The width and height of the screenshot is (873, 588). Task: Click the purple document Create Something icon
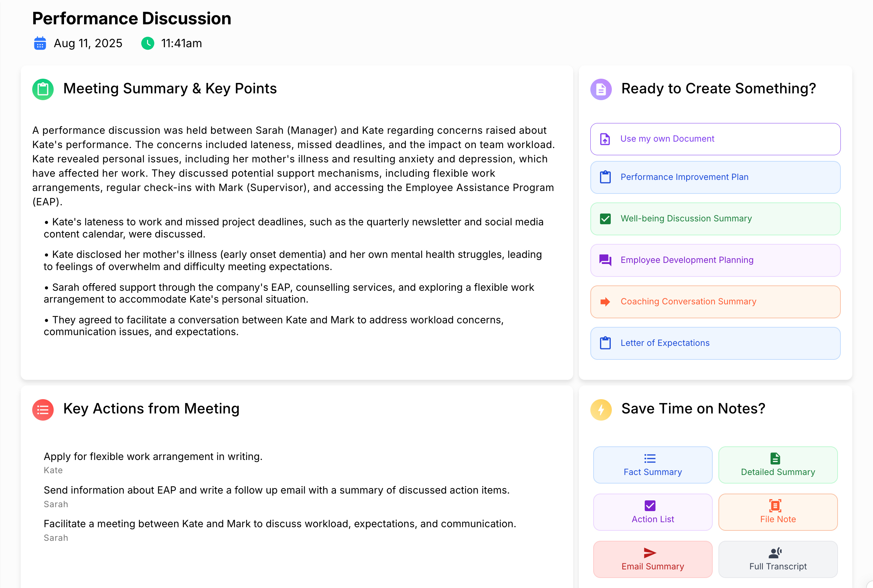tap(601, 89)
